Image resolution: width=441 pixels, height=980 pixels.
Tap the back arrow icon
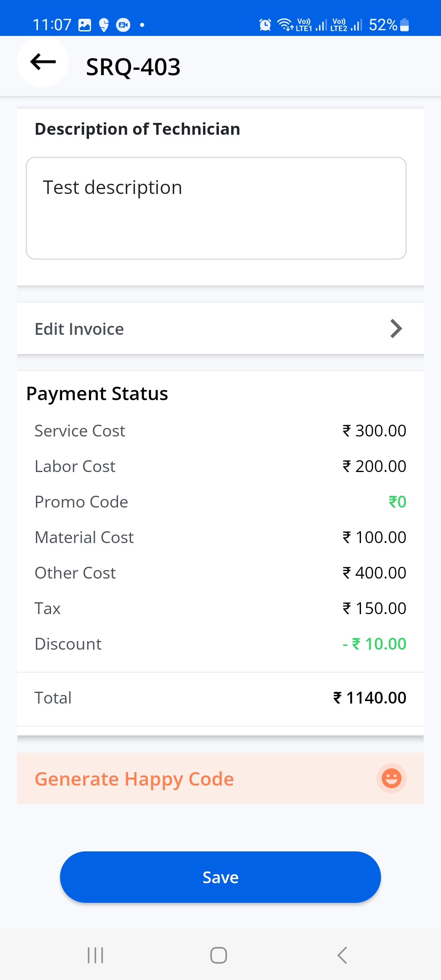pyautogui.click(x=43, y=62)
